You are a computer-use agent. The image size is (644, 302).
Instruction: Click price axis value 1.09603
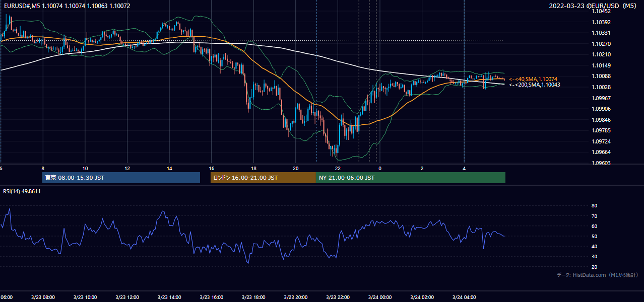point(601,163)
